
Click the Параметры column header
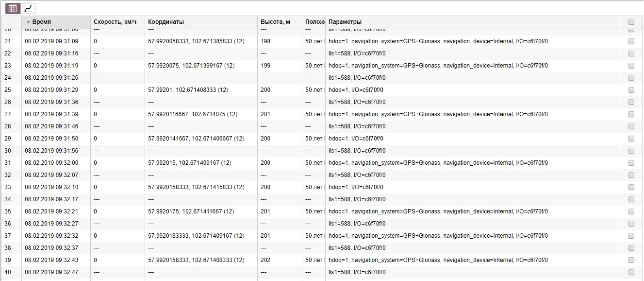pos(345,22)
